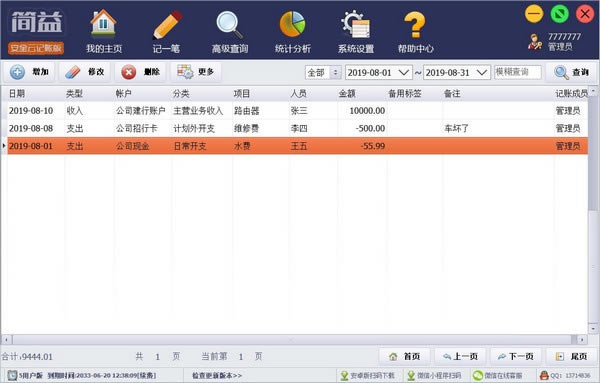600x383 pixels.
Task: Sort by 金额 column header
Action: tap(347, 94)
